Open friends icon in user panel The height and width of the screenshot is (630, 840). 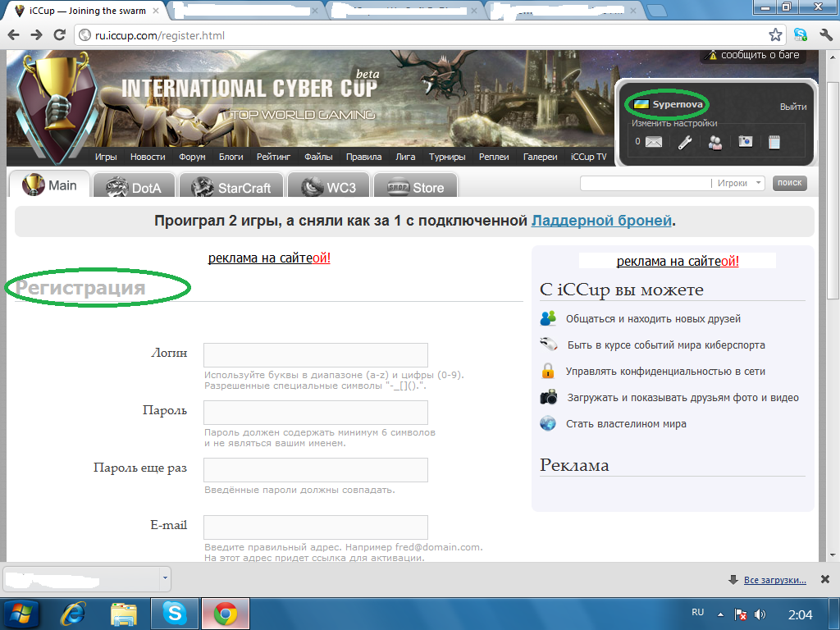click(714, 142)
